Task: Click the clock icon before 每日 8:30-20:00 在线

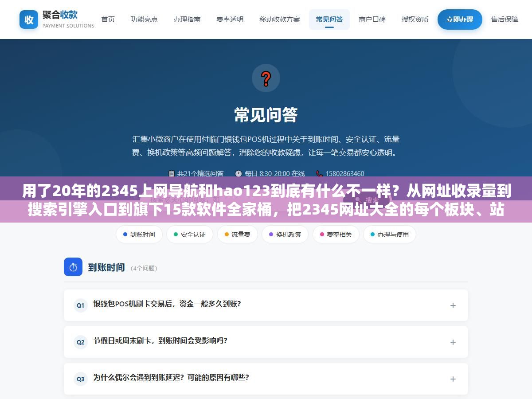Action: point(239,173)
